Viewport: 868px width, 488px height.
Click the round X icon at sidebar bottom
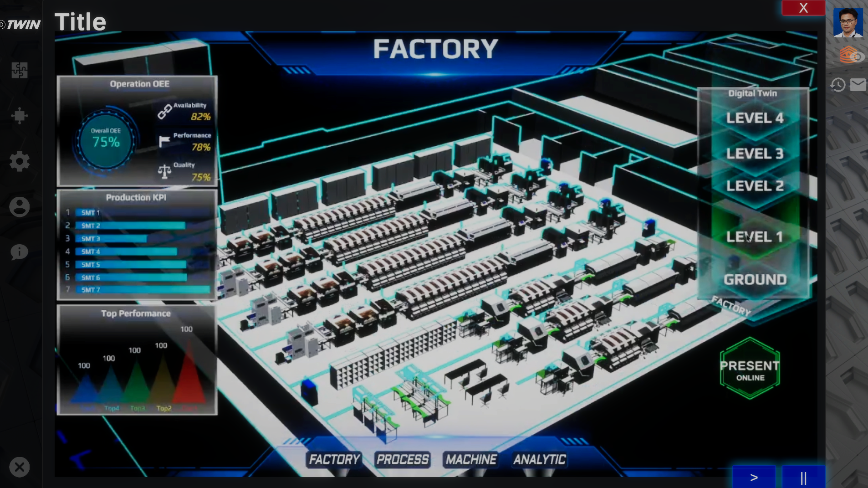pos(20,467)
